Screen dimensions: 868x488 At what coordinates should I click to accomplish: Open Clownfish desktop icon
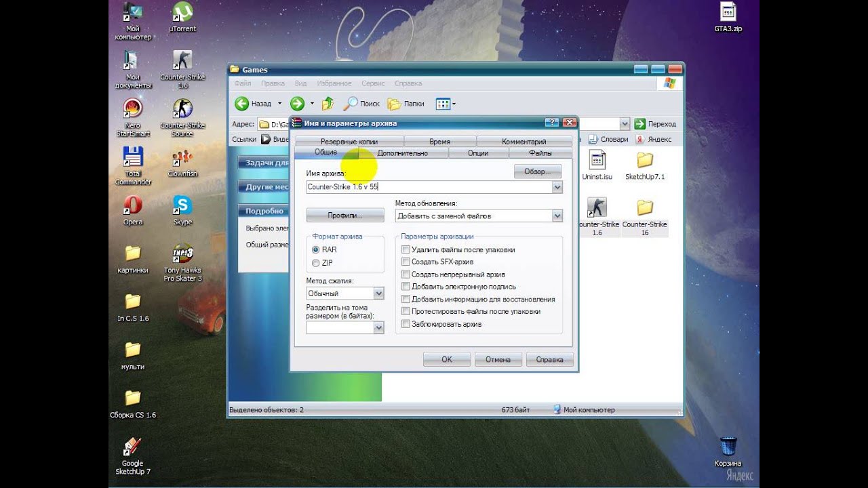click(182, 163)
